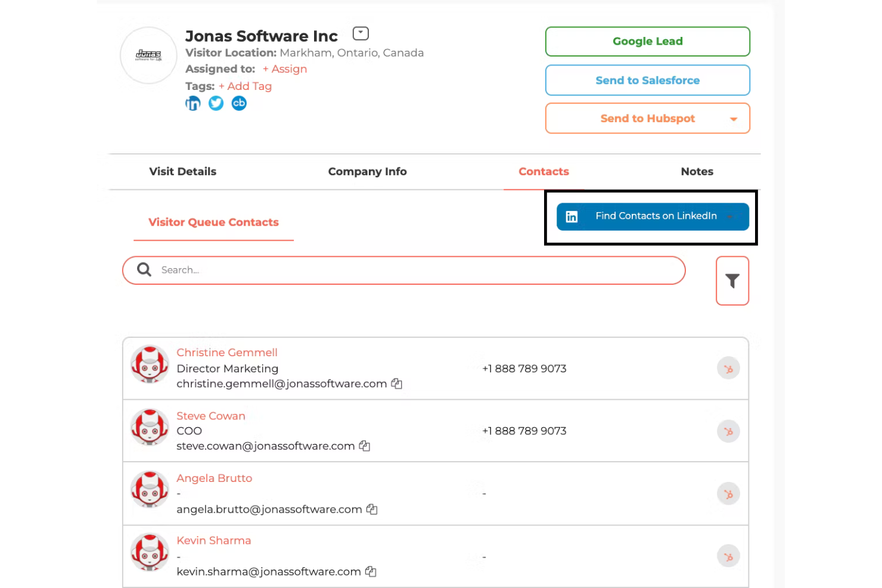Open Christine Gemmell contact name link
The image size is (882, 588).
click(227, 353)
